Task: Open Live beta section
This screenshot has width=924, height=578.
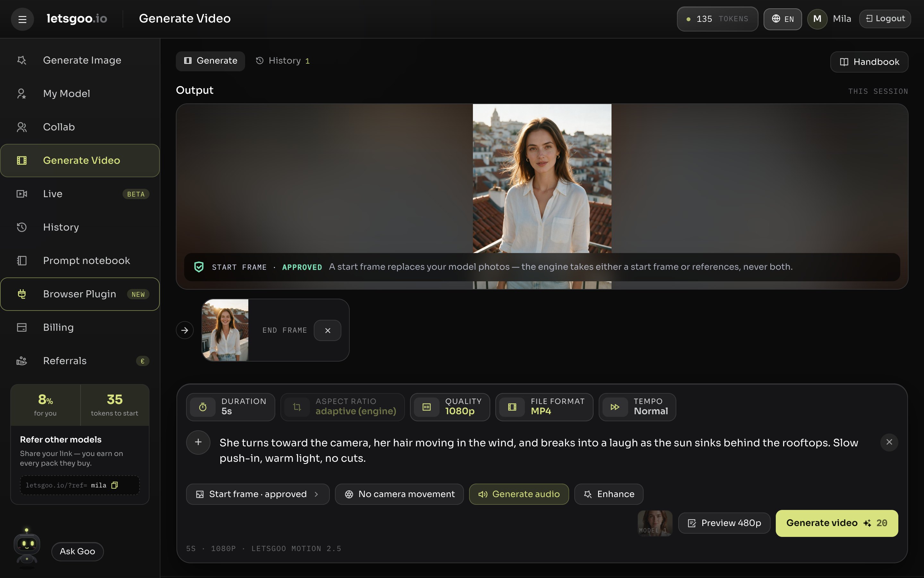Action: 80,194
